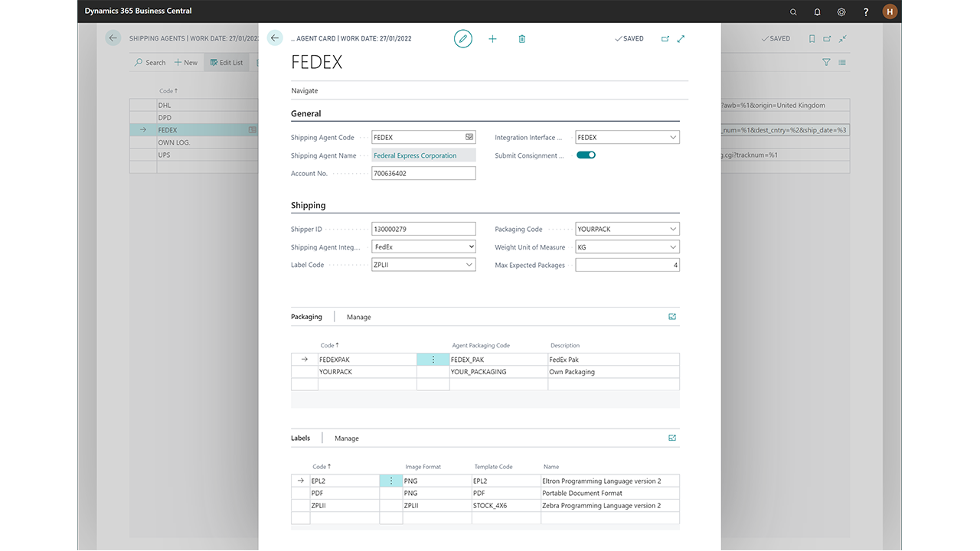Viewport: 980px width, 551px height.
Task: Collapse the Shipping Agents list page
Action: pyautogui.click(x=843, y=38)
